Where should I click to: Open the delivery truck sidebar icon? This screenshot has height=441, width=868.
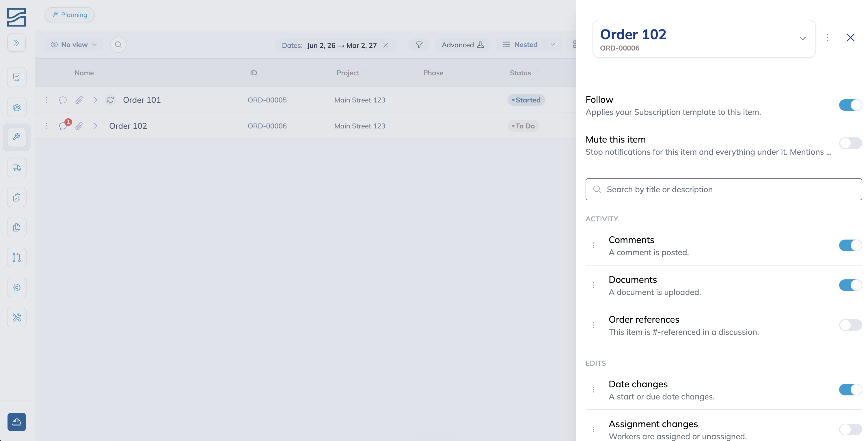click(16, 167)
